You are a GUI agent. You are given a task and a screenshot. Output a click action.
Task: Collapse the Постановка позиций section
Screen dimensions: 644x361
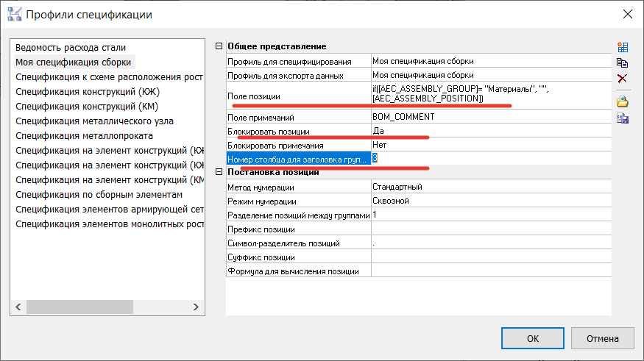point(218,172)
